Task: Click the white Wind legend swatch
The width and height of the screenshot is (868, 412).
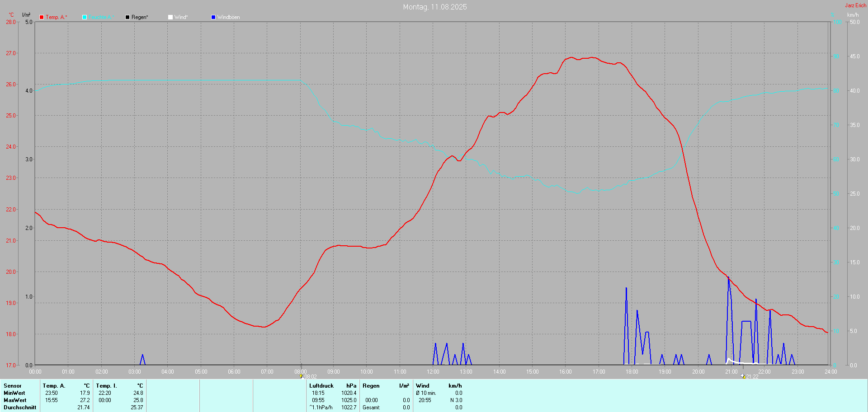Action: [x=170, y=17]
